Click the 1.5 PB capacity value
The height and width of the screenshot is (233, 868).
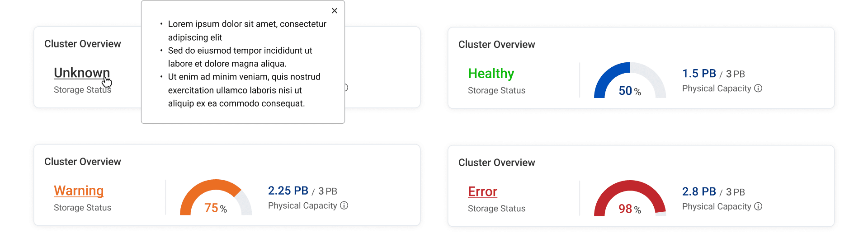coord(699,73)
